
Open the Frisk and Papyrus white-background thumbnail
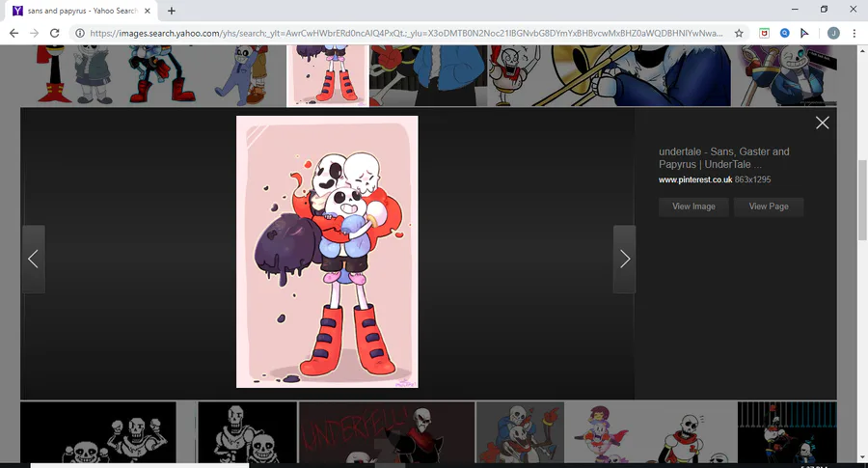point(651,432)
